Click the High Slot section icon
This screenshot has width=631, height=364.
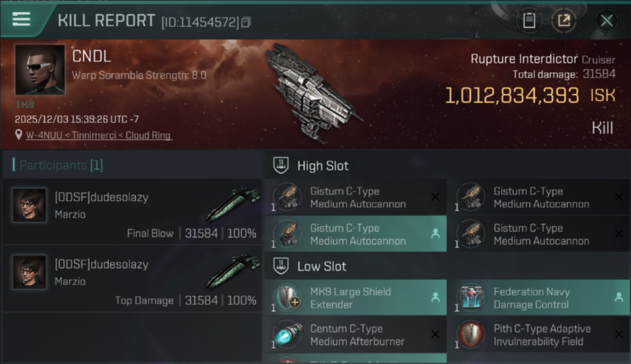pyautogui.click(x=282, y=165)
